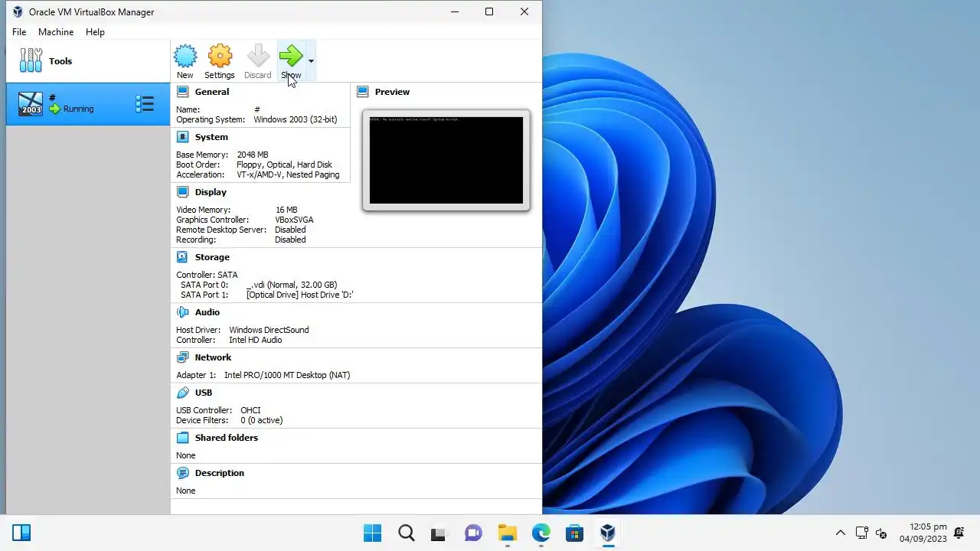Open the Shared folders heading link

(x=227, y=438)
